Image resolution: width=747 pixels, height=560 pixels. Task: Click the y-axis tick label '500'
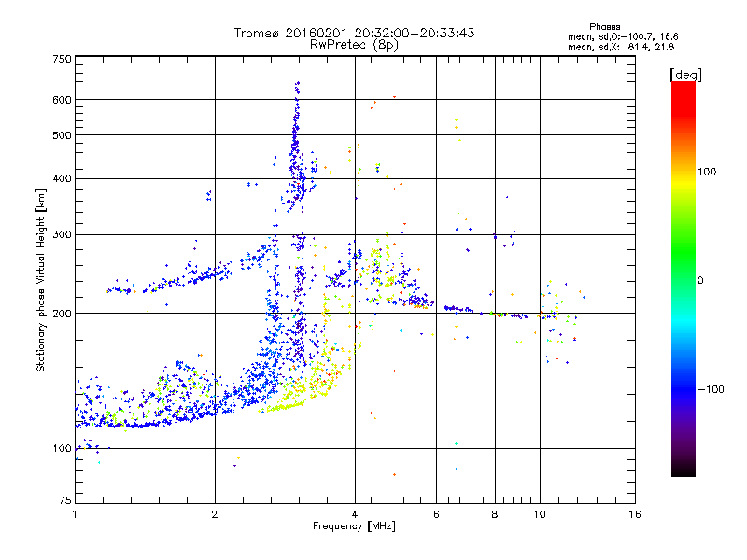click(62, 135)
